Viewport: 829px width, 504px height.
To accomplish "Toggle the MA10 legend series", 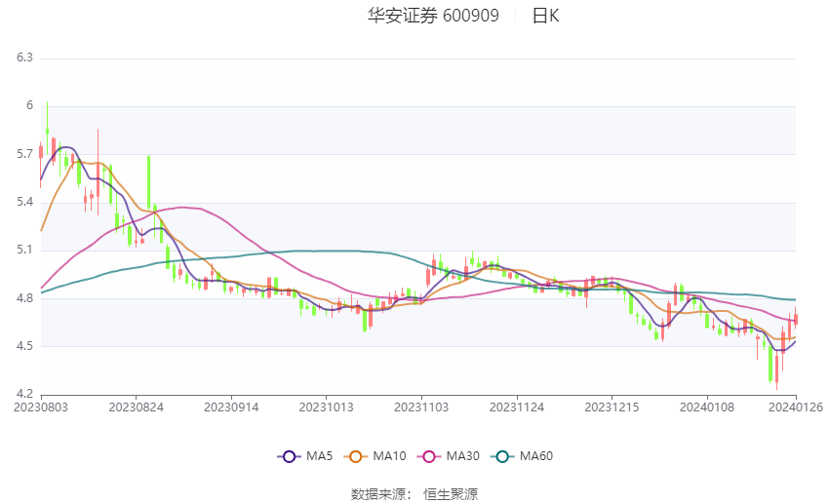I will click(x=375, y=456).
